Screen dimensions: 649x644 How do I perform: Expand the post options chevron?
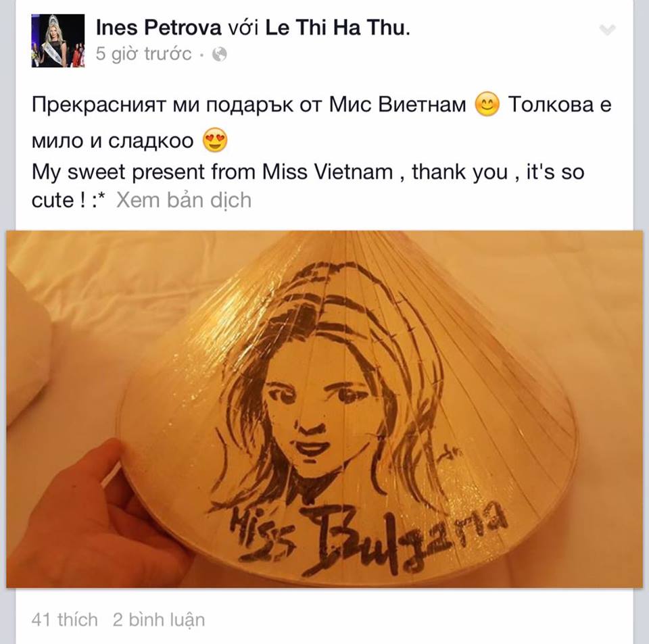(608, 30)
